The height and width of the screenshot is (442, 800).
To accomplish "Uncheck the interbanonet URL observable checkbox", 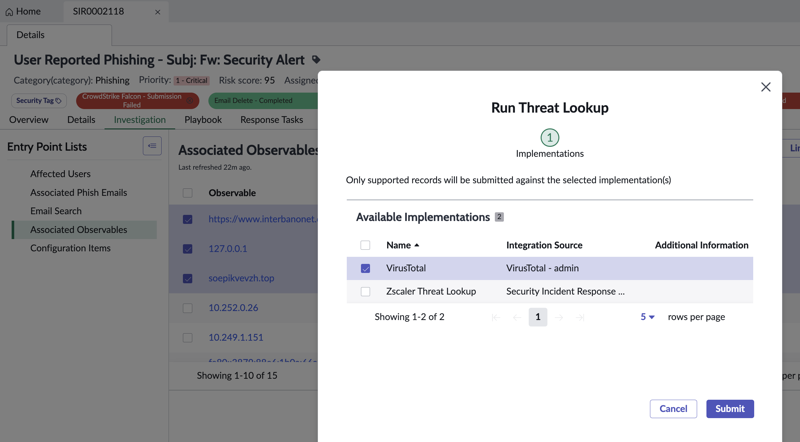I will pyautogui.click(x=188, y=219).
